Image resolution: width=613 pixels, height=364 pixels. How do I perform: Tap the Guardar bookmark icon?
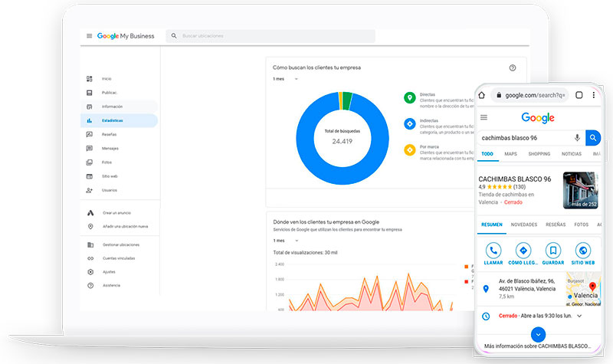[553, 251]
